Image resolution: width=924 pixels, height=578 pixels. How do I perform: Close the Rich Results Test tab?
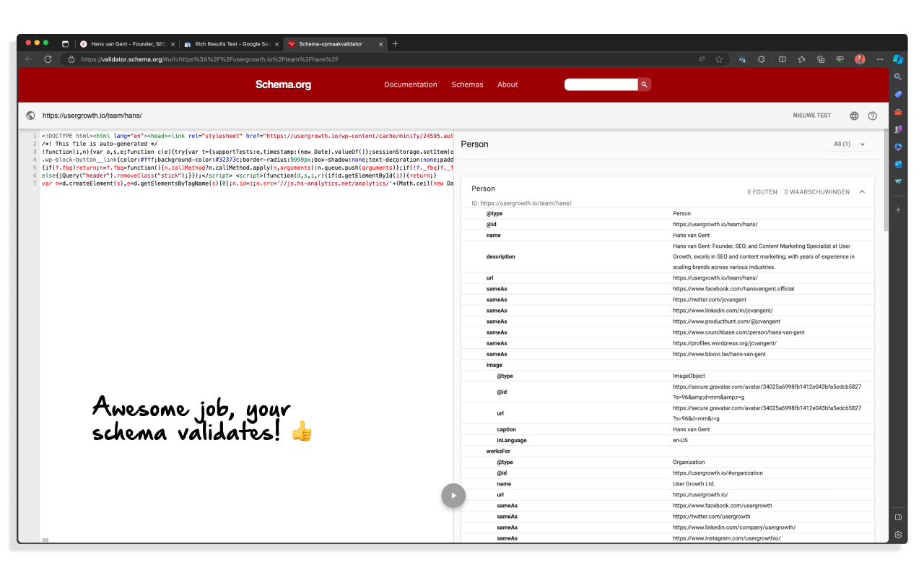276,44
